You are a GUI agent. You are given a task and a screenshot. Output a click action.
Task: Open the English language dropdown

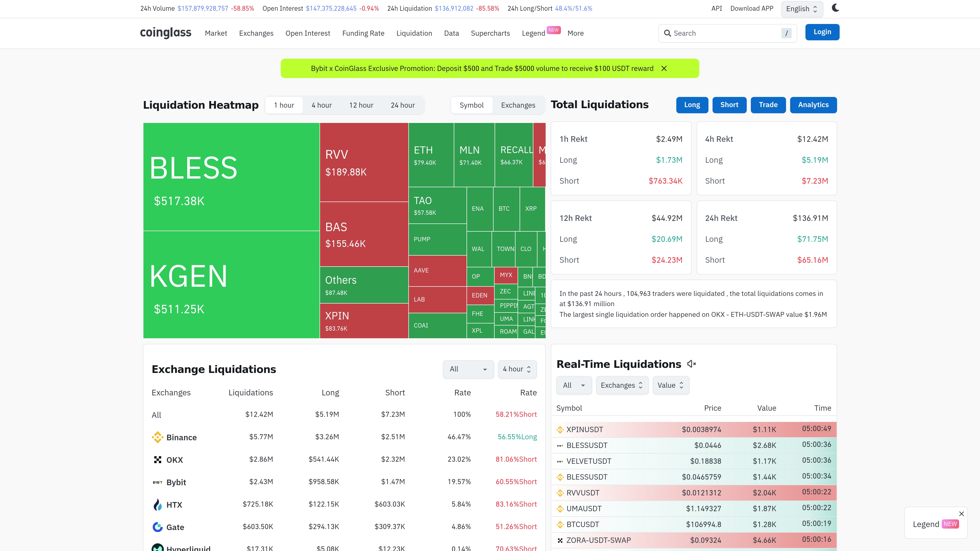point(802,9)
